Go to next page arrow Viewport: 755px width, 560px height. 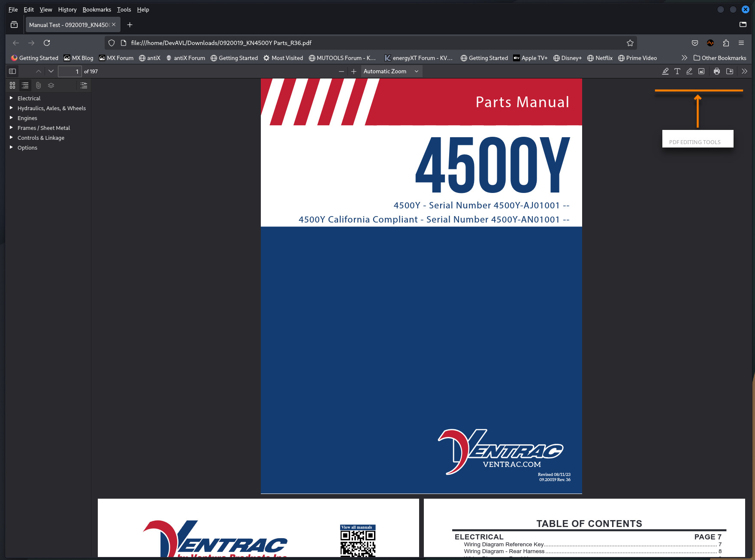(51, 71)
